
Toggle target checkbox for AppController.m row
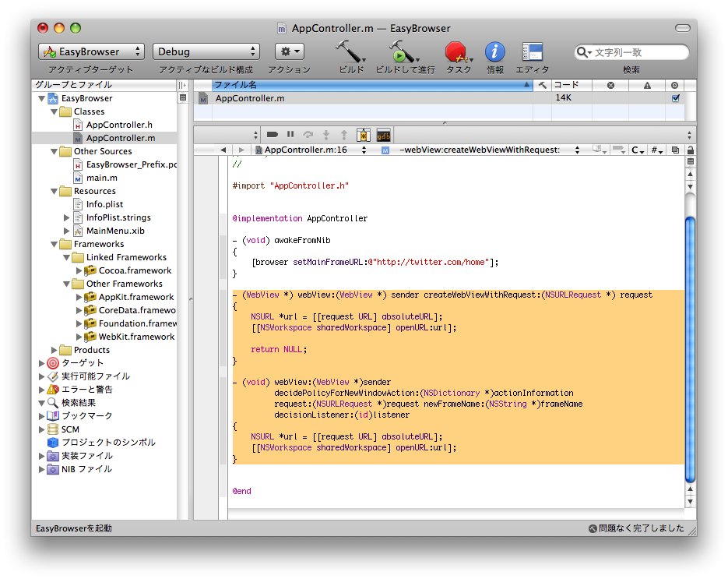pos(676,98)
